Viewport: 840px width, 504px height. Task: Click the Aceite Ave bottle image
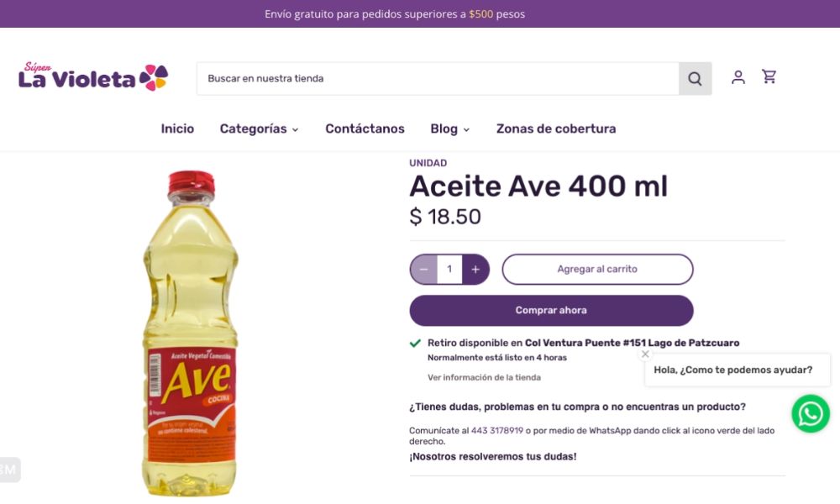coord(190,333)
